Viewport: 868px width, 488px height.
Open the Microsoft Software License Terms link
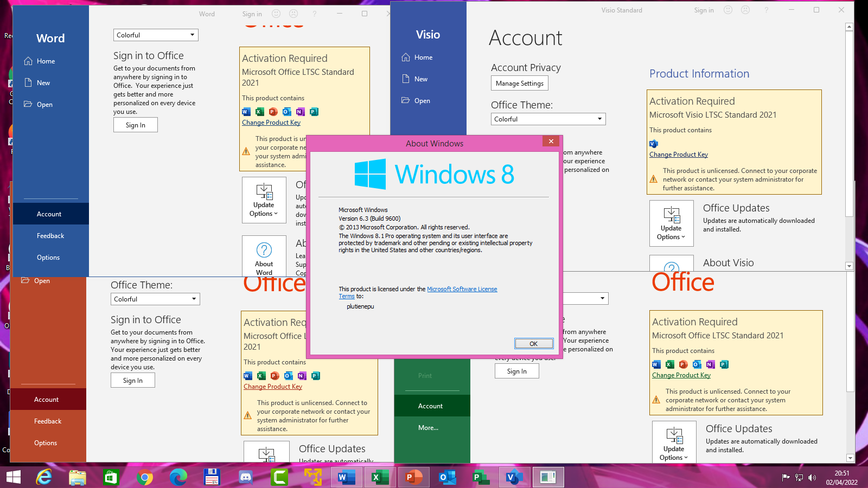(x=462, y=290)
